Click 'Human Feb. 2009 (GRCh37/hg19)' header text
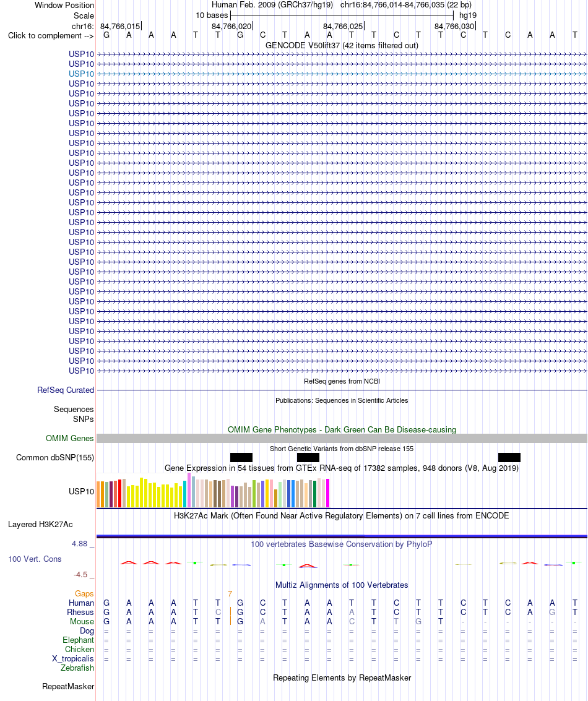The height and width of the screenshot is (701, 588). click(272, 5)
